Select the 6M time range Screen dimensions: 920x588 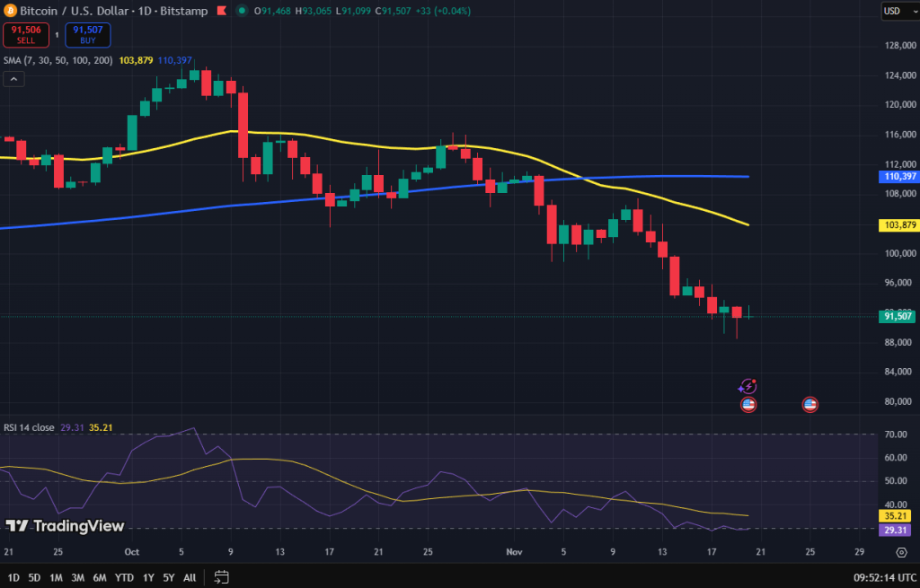[100, 577]
